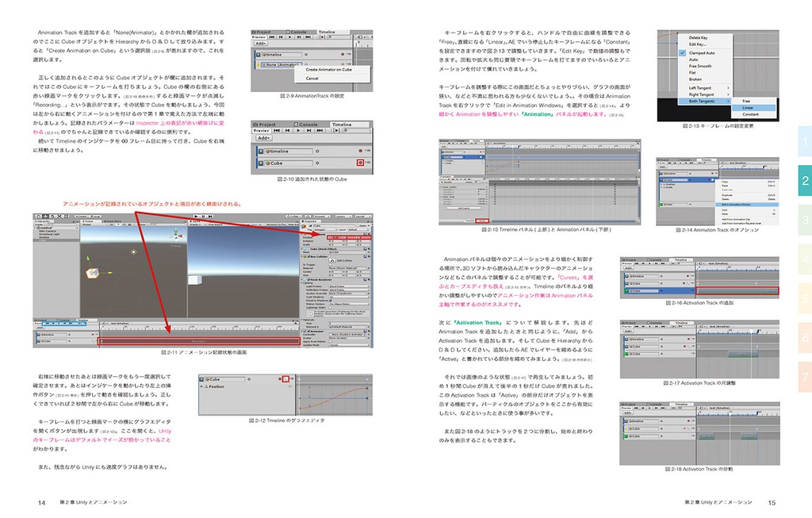Click the warning icon on the None (Animator) track

point(257,64)
